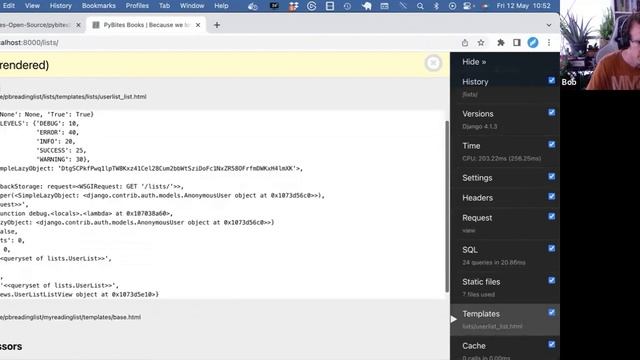Open the Window menu
The width and height of the screenshot is (640, 360).
tap(192, 6)
